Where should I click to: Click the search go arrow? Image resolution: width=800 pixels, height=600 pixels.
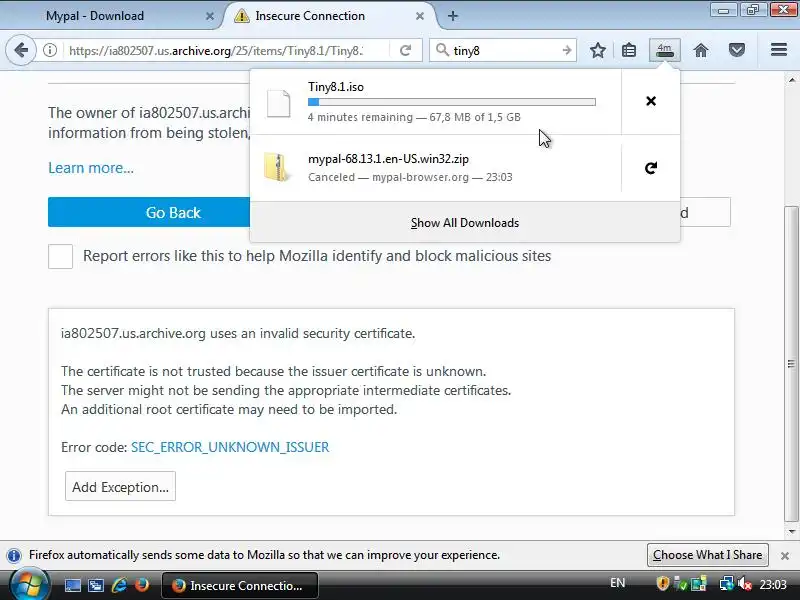(566, 50)
